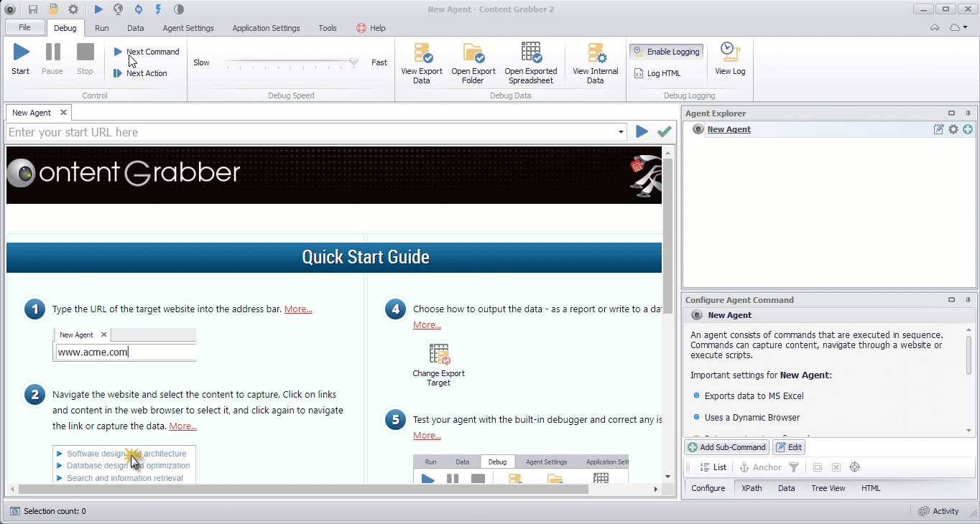The image size is (980, 524).
Task: Switch to the XPath panel tab
Action: point(752,488)
